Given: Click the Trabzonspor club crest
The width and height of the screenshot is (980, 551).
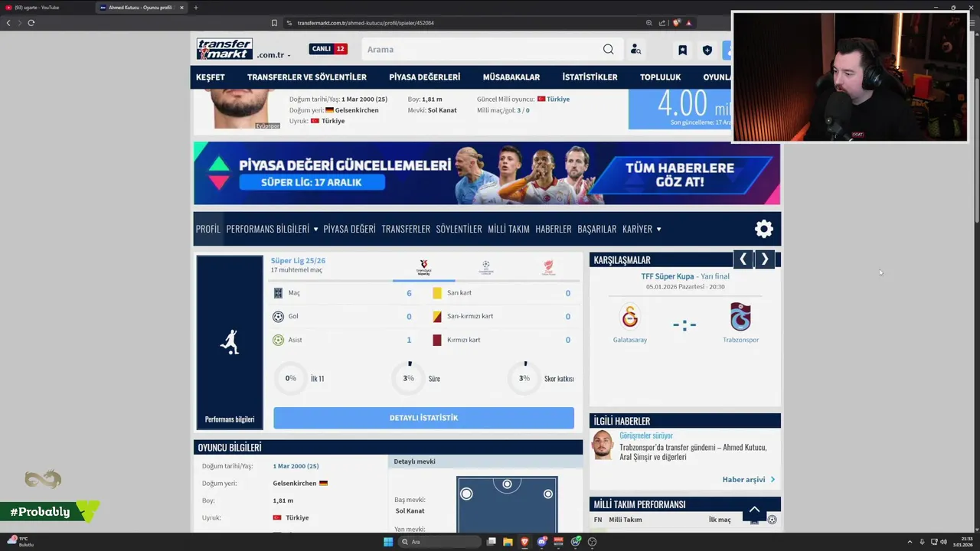Looking at the screenshot, I should (x=740, y=316).
